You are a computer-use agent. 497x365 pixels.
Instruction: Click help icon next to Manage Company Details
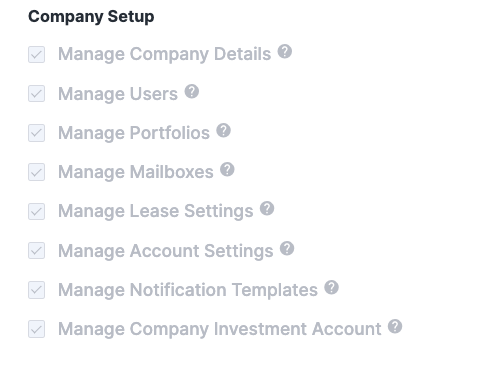click(x=285, y=52)
